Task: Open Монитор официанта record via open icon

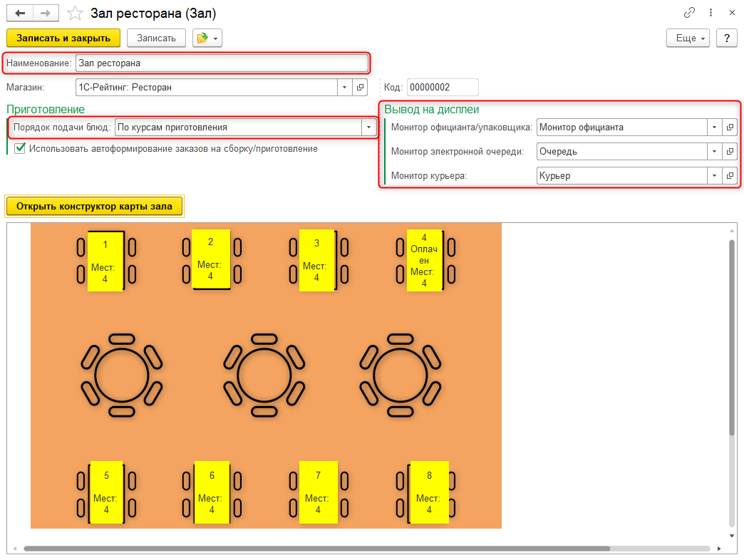Action: (729, 127)
